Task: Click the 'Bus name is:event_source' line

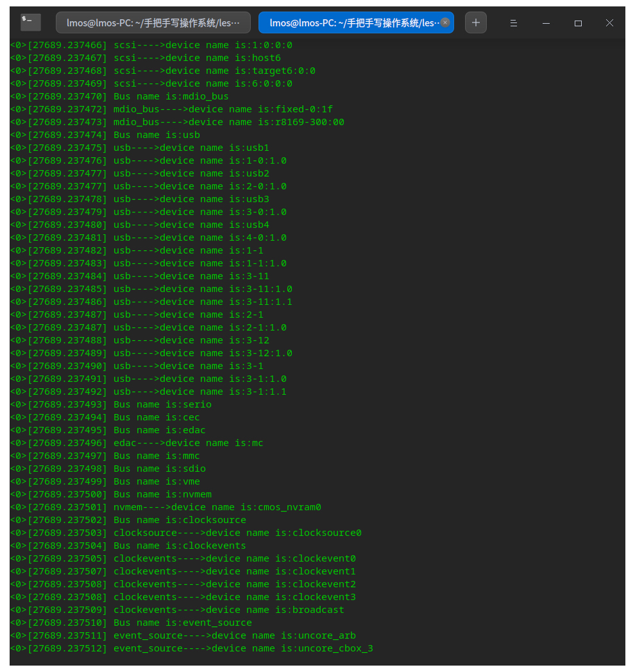Action: 182,623
